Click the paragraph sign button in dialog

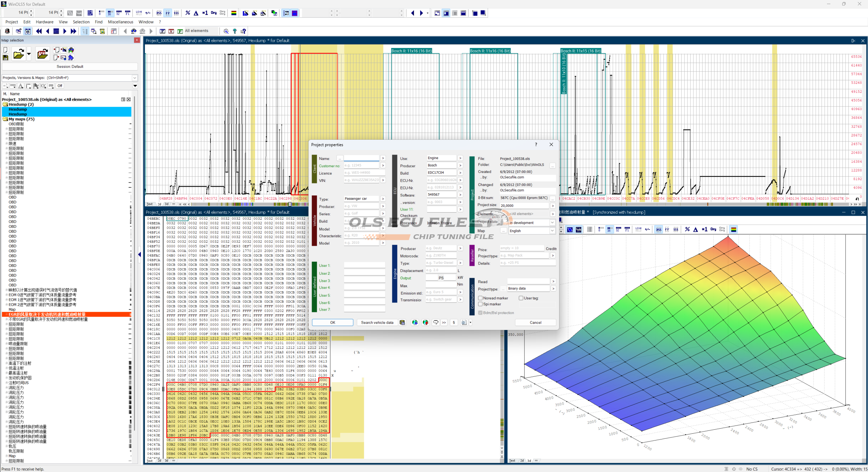[x=454, y=322]
